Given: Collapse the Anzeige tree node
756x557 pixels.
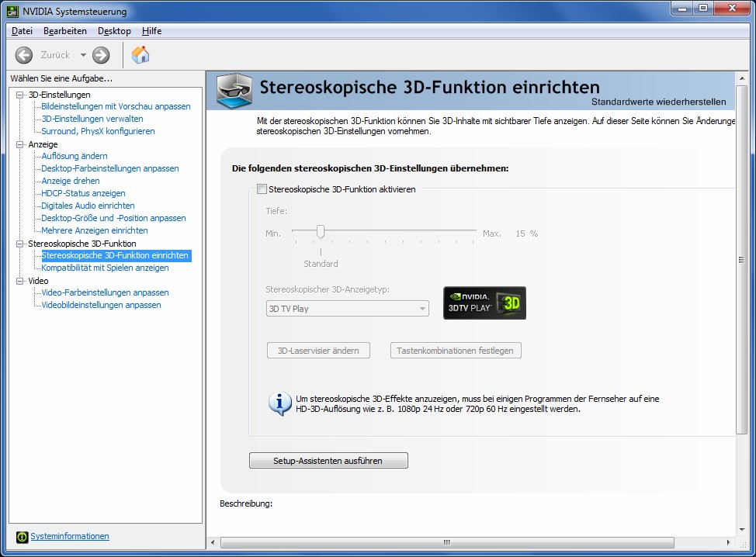Looking at the screenshot, I should click(x=19, y=144).
